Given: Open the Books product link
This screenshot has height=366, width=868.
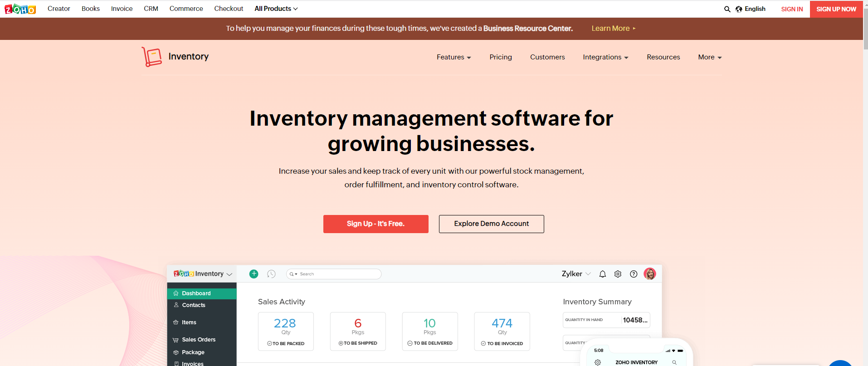Looking at the screenshot, I should (x=91, y=9).
